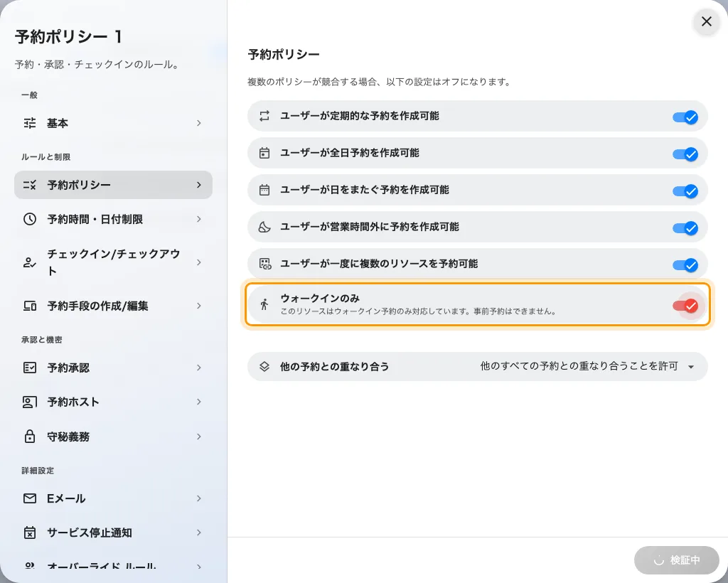Click the lock icon beside 守秘義務
728x583 pixels.
[30, 437]
